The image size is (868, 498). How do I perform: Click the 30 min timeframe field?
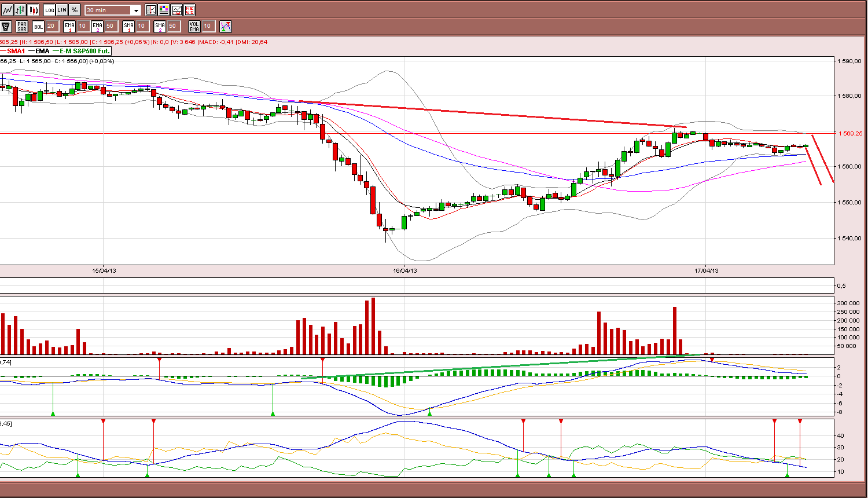108,10
